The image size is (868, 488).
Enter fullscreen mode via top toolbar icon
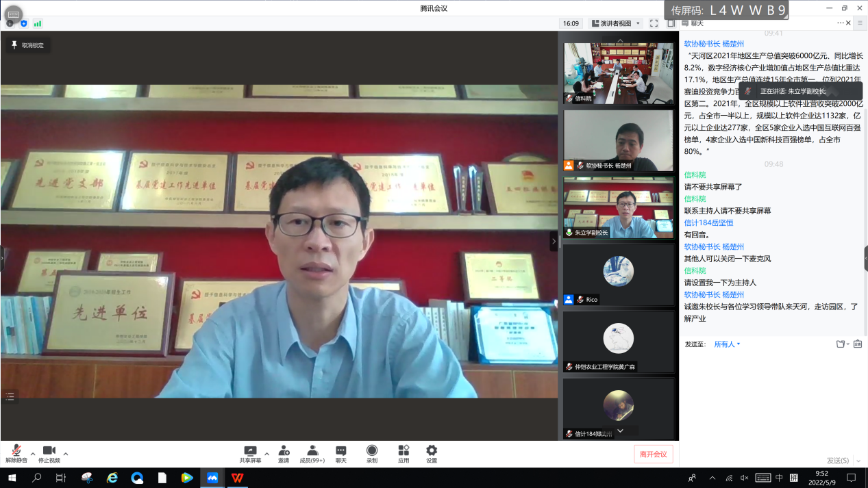[x=654, y=23]
